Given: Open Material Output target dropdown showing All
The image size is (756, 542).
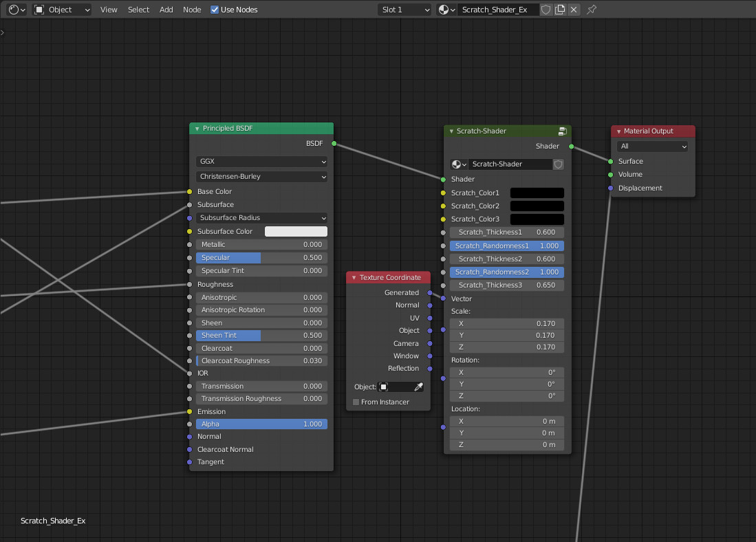Looking at the screenshot, I should [x=652, y=147].
